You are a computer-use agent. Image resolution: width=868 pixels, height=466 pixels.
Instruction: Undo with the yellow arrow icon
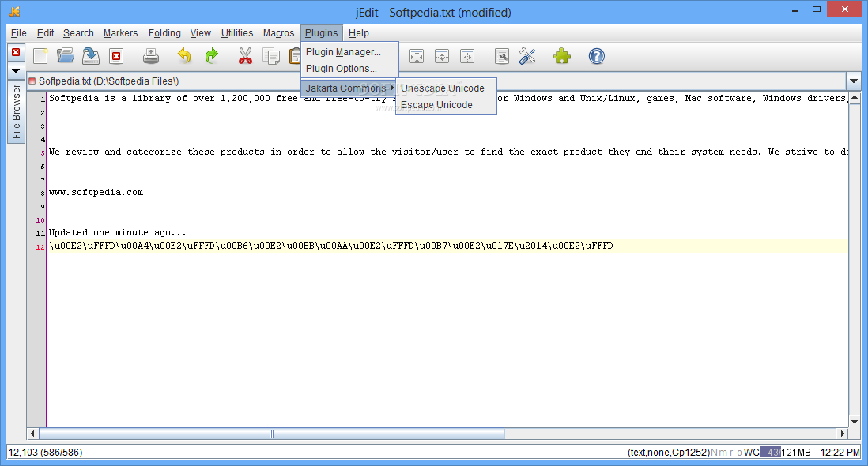click(184, 56)
